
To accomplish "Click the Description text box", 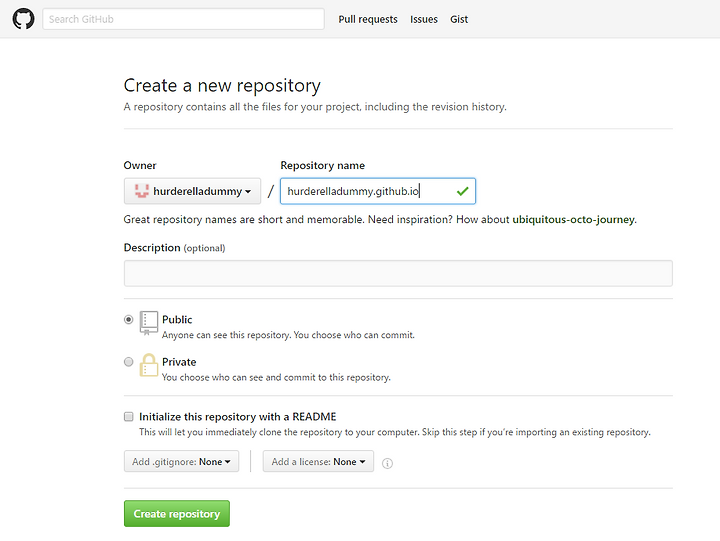I will 398,273.
